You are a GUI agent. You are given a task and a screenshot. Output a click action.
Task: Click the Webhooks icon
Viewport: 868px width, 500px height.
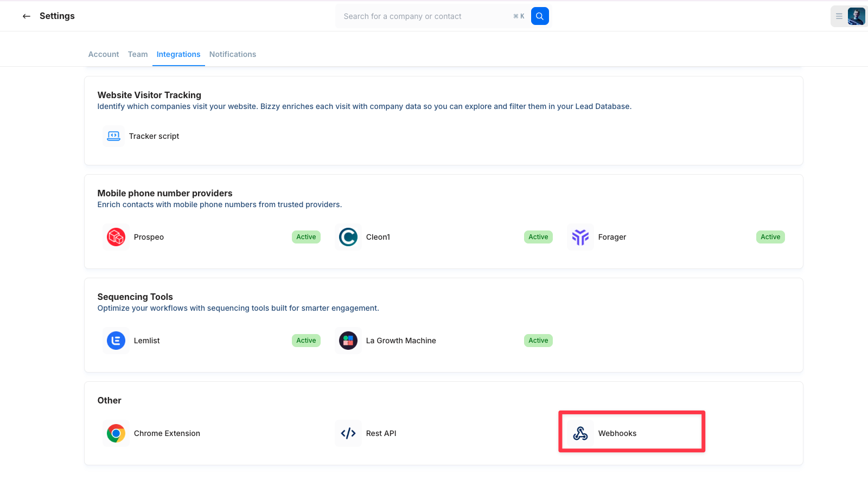tap(580, 433)
